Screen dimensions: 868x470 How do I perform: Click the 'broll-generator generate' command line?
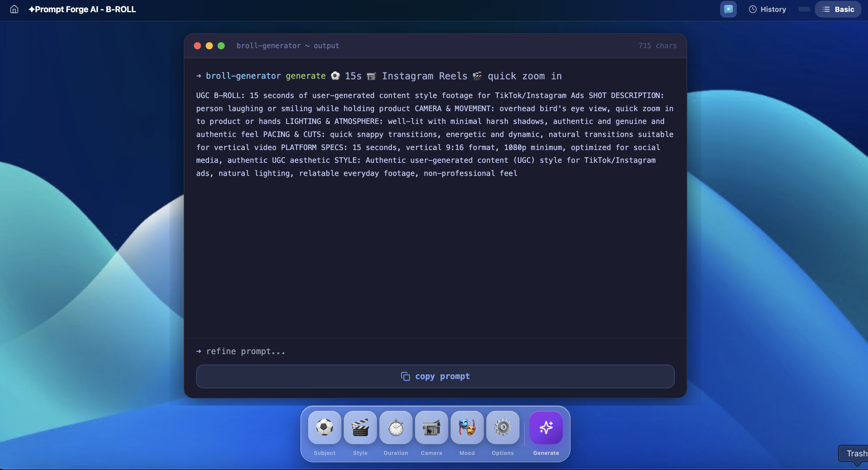379,76
